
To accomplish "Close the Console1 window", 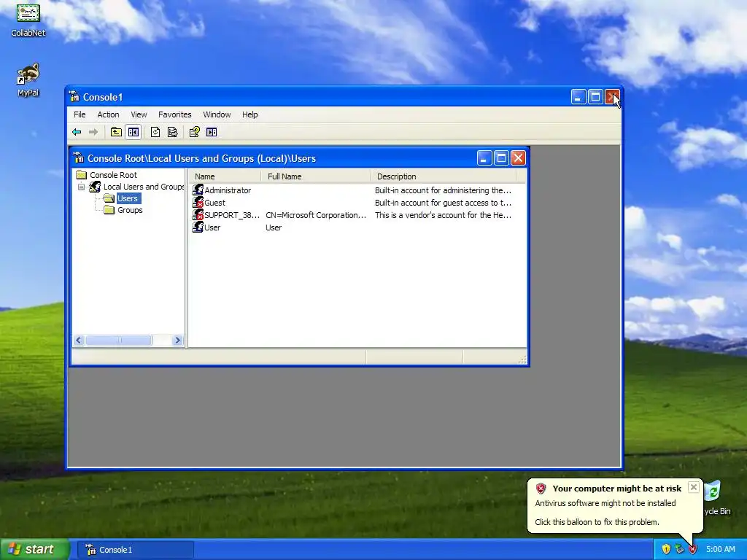I will coord(612,97).
